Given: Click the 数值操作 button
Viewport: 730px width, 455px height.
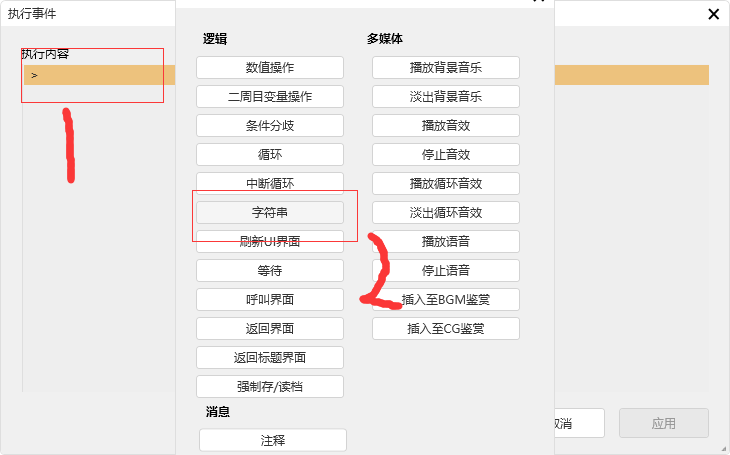Looking at the screenshot, I should (270, 68).
